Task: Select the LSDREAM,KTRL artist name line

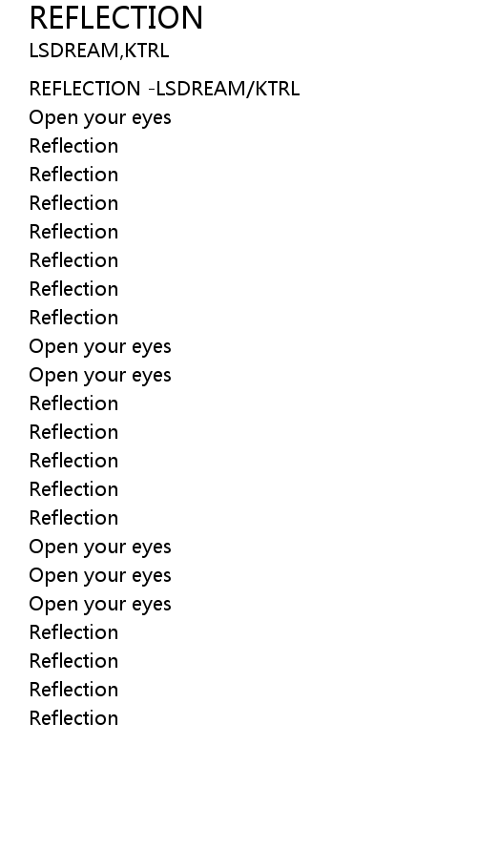Action: (x=99, y=51)
